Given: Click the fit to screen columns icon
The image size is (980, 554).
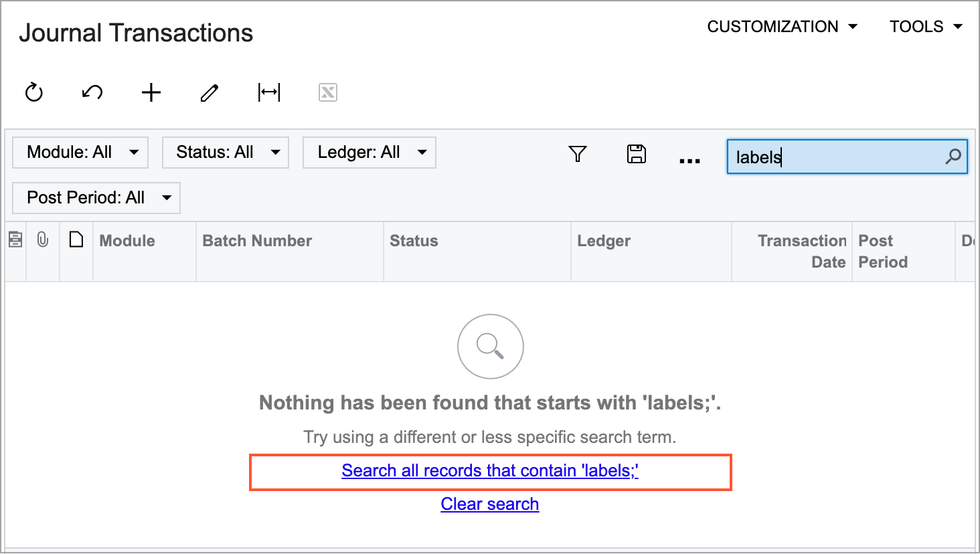Looking at the screenshot, I should coord(269,92).
